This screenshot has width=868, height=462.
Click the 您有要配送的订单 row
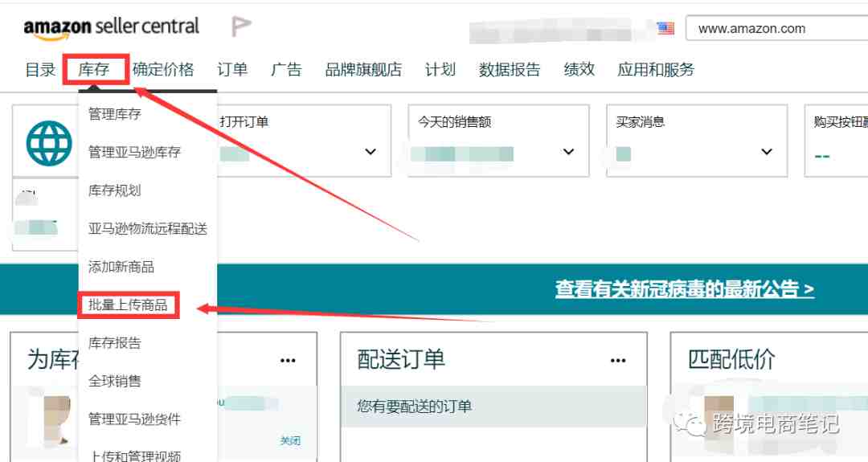point(494,407)
